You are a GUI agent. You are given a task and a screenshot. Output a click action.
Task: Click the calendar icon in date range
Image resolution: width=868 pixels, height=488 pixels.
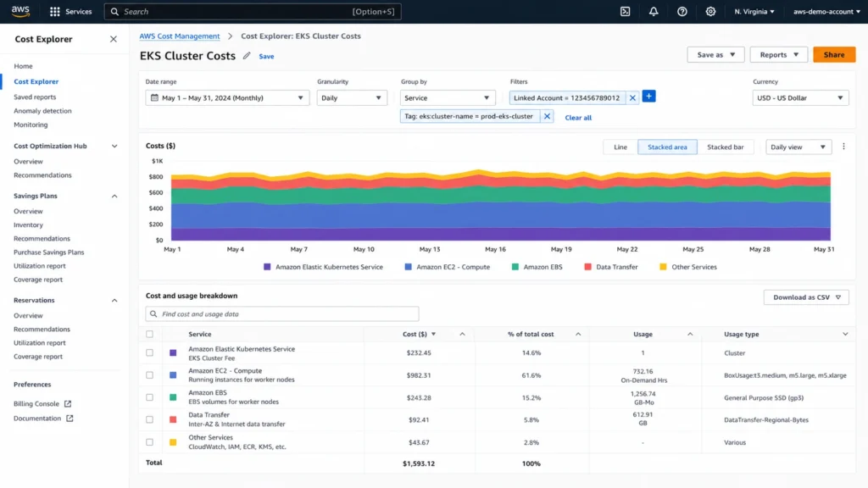pyautogui.click(x=154, y=98)
